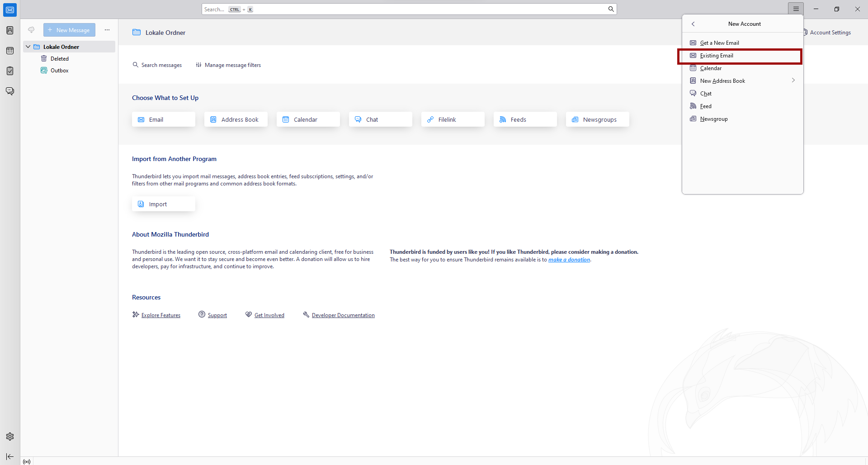Set up Address Book button

coord(236,119)
